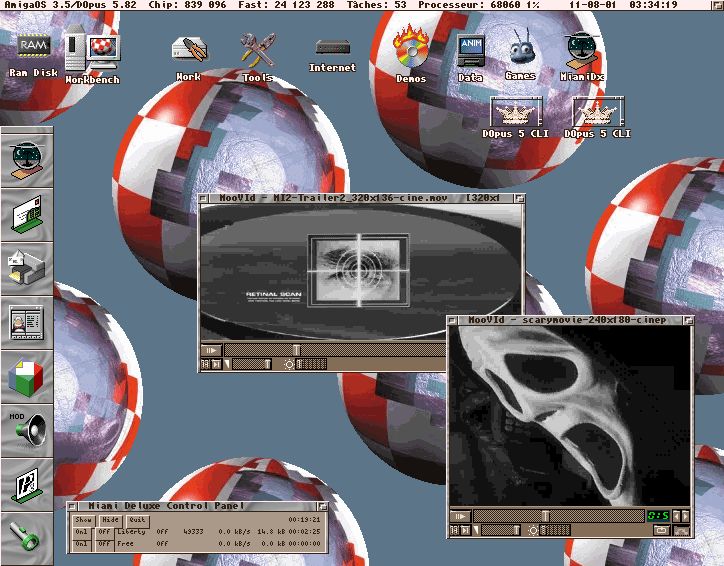Step to next frame in MI2-Trailer player
Screen dimensions: 724x566
(x=217, y=364)
